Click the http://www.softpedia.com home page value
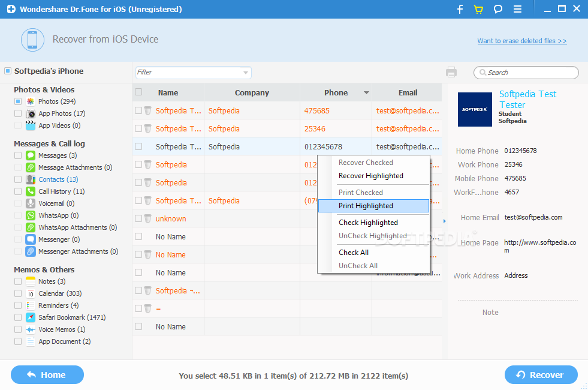The height and width of the screenshot is (390, 588). (540, 246)
